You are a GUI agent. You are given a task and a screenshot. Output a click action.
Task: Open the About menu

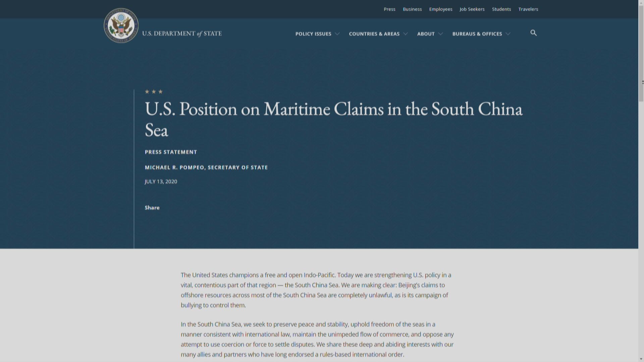426,34
